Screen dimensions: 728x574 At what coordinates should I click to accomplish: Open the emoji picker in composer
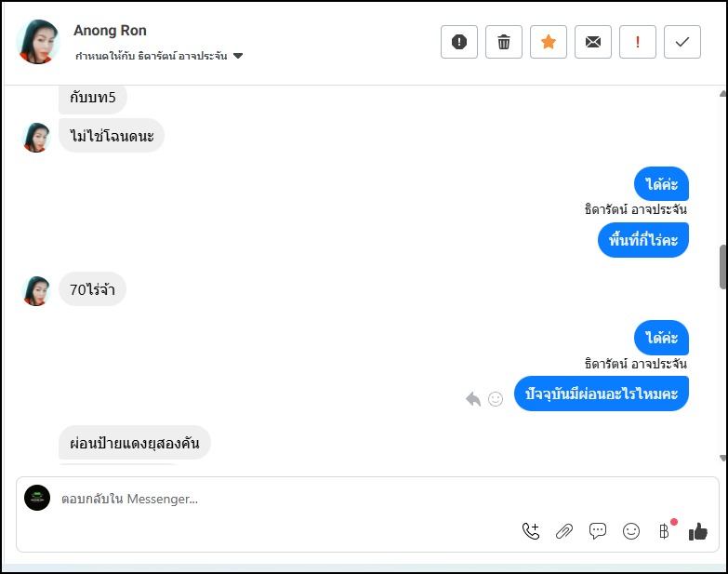coord(631,531)
